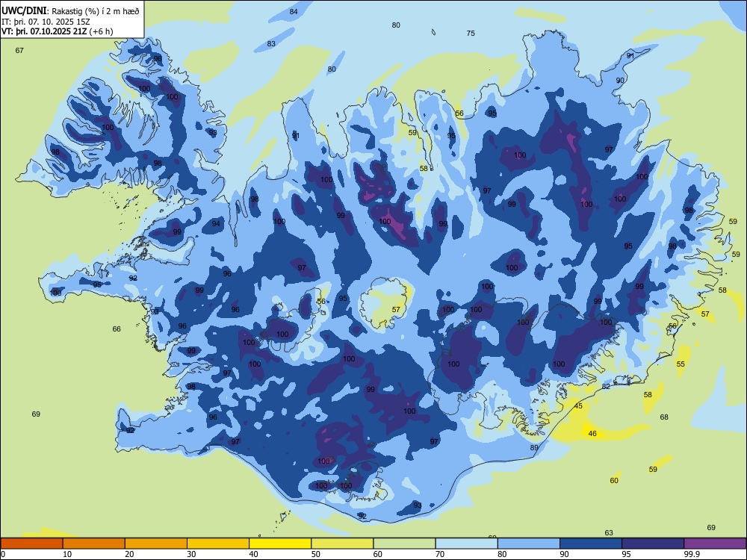Click the legend tick label 50

pyautogui.click(x=315, y=554)
